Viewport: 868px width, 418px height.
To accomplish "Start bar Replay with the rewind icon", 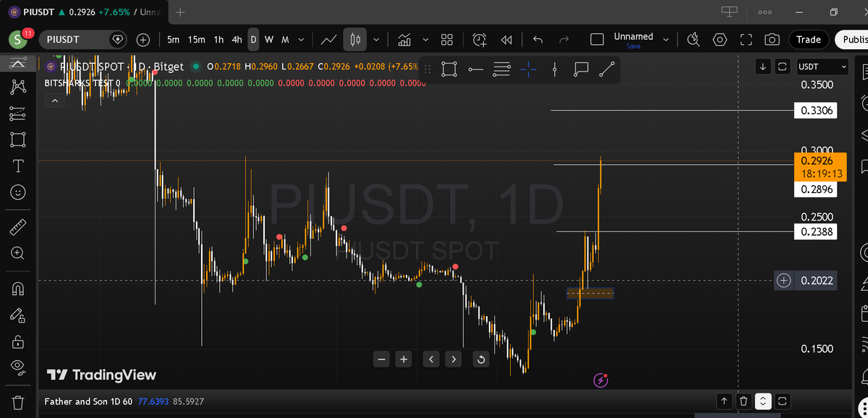I will pyautogui.click(x=507, y=40).
